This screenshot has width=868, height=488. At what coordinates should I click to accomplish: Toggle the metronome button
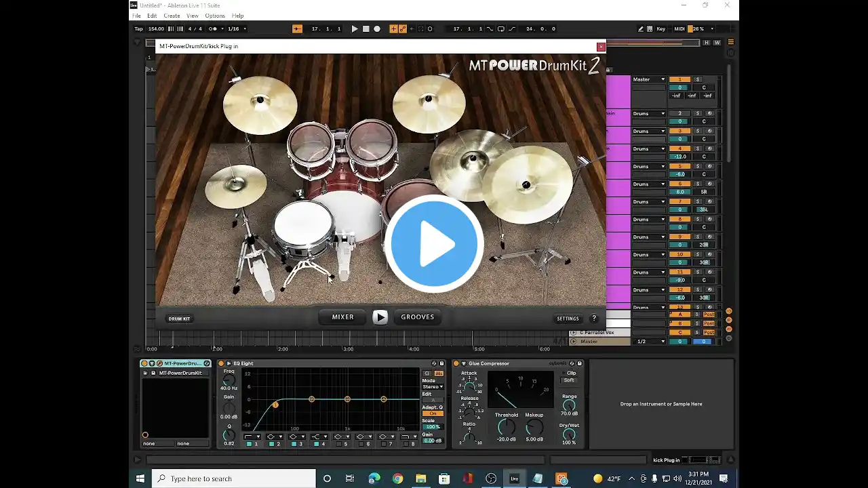(x=213, y=29)
